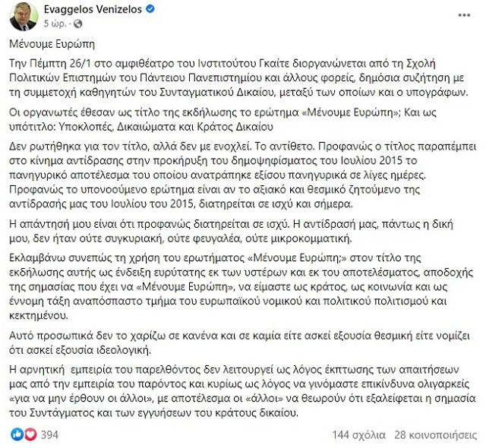Click the red Love reaction icon
The height and width of the screenshot is (448, 486).
pyautogui.click(x=30, y=434)
